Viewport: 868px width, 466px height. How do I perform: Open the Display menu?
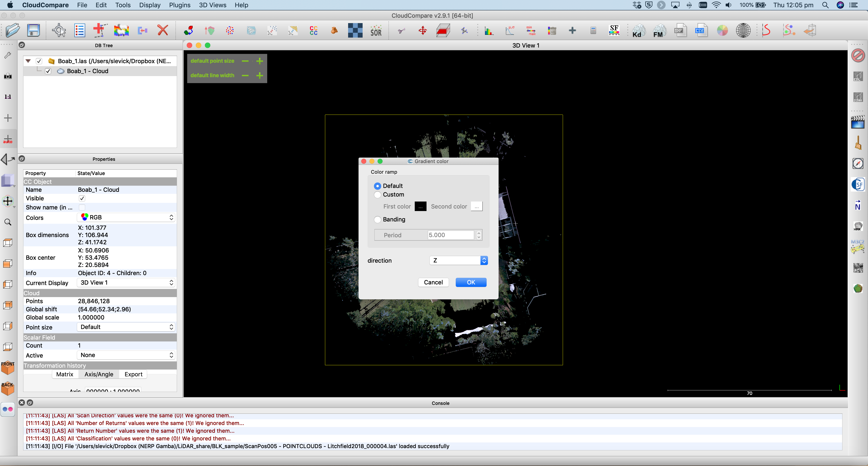[150, 5]
